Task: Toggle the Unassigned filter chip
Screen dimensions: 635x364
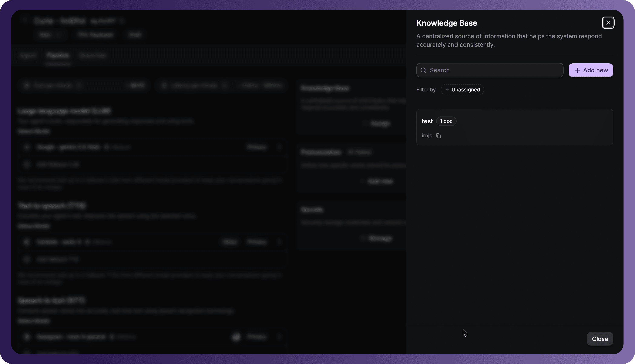Action: click(x=462, y=90)
